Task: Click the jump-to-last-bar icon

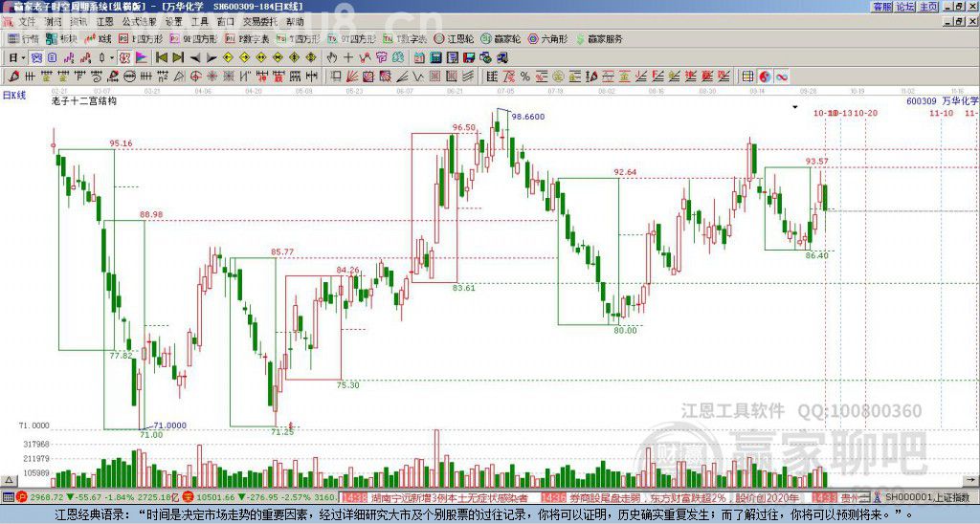Action: 178,58
